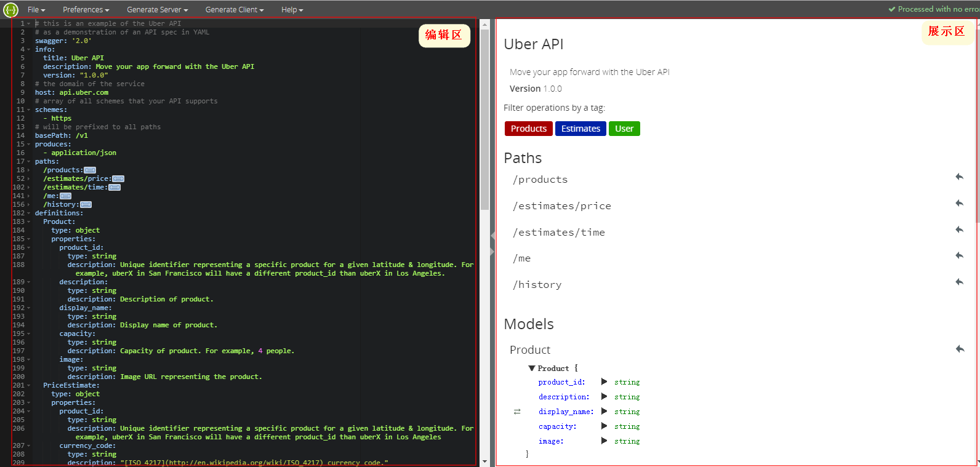980x467 pixels.
Task: Open the Help menu
Action: click(x=292, y=10)
